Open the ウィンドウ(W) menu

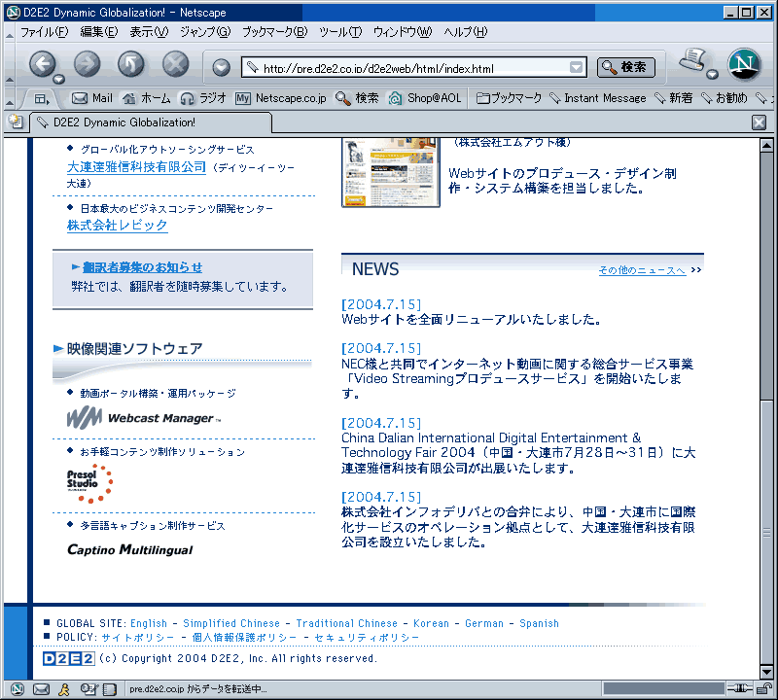pos(403,32)
